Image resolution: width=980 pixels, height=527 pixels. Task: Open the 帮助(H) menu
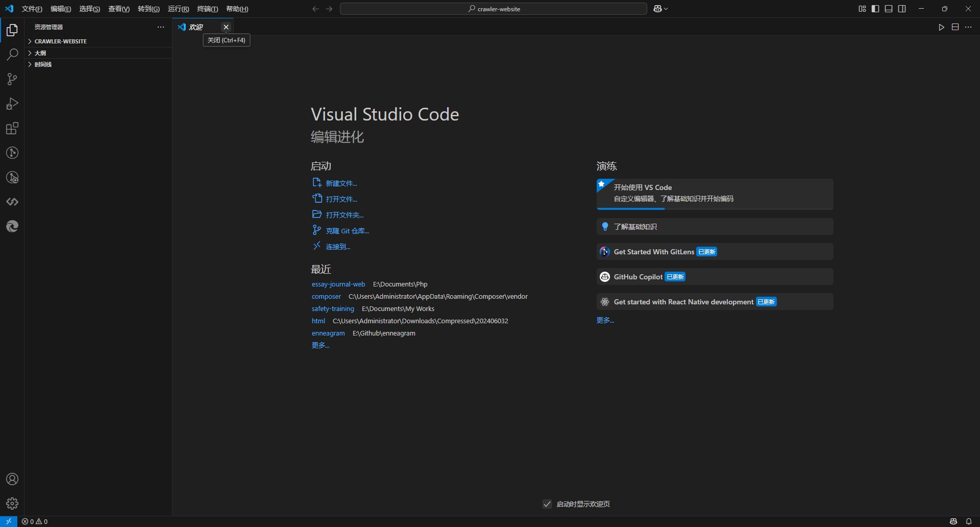237,9
